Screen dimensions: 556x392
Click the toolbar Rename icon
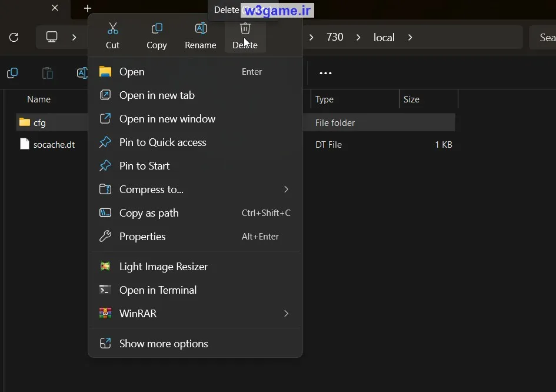click(x=82, y=73)
